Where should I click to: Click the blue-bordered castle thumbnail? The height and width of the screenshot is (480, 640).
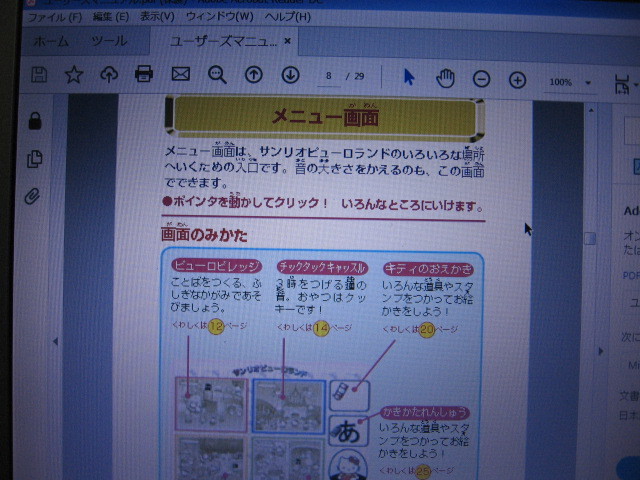(289, 406)
